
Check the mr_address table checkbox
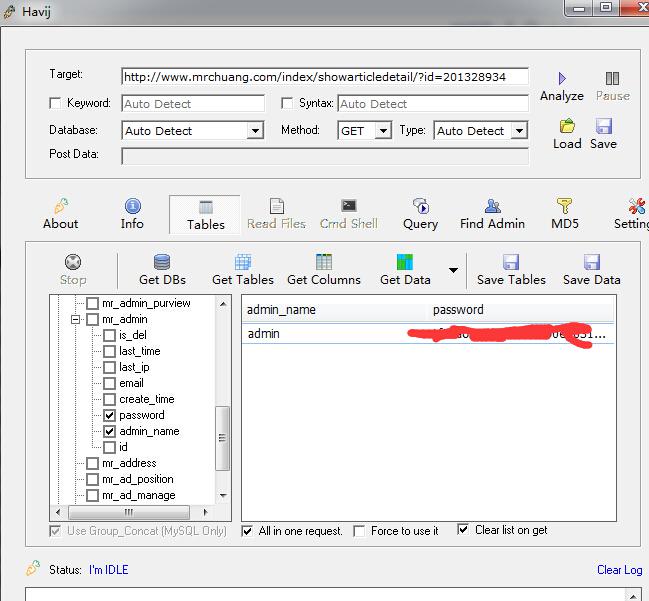pyautogui.click(x=92, y=463)
